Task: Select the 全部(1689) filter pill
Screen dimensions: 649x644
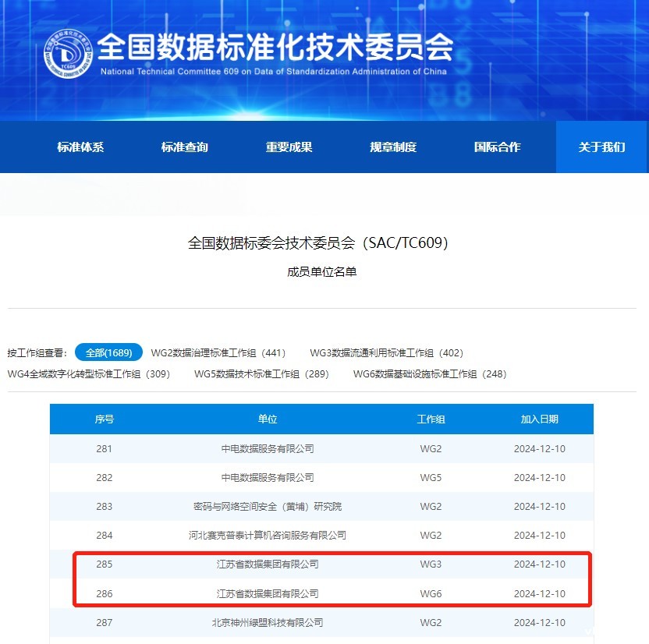Action: click(x=108, y=352)
